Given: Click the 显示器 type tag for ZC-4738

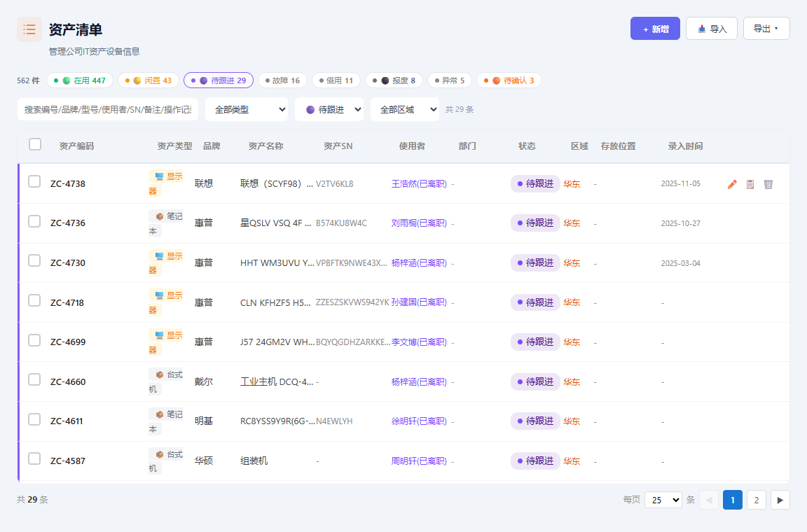Looking at the screenshot, I should pyautogui.click(x=166, y=183).
